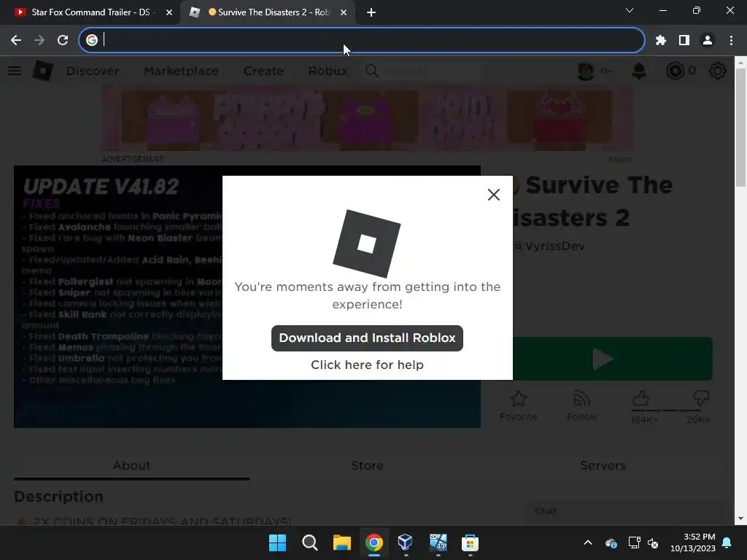Open the Marketplace page
The height and width of the screenshot is (560, 747).
click(x=181, y=71)
